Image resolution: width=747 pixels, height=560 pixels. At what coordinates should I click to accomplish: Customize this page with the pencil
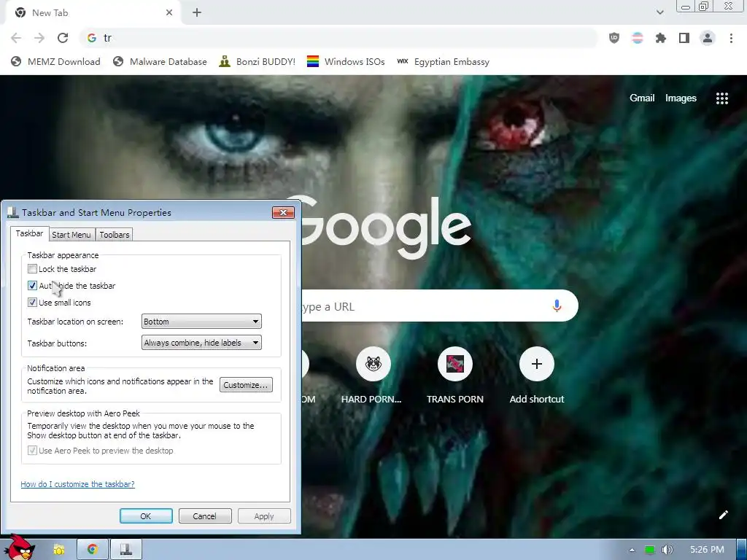pos(723,515)
